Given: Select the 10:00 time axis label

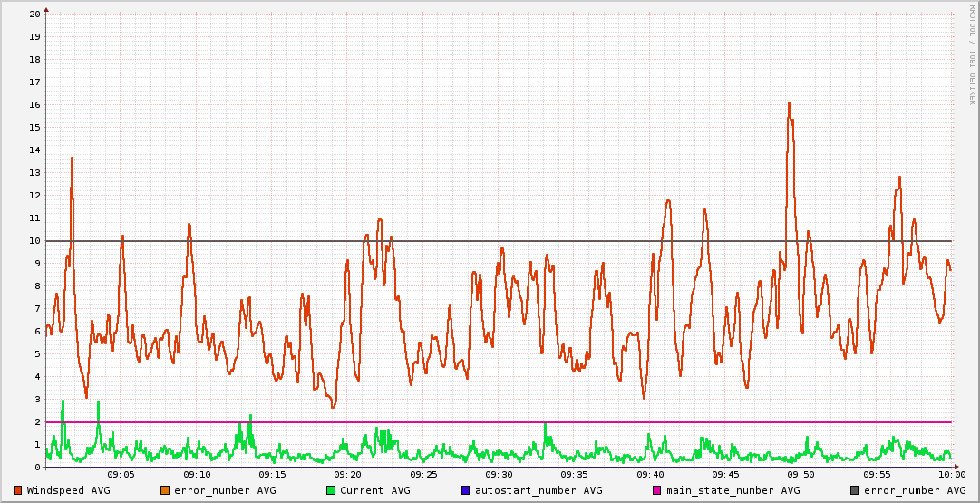Looking at the screenshot, I should coord(951,474).
